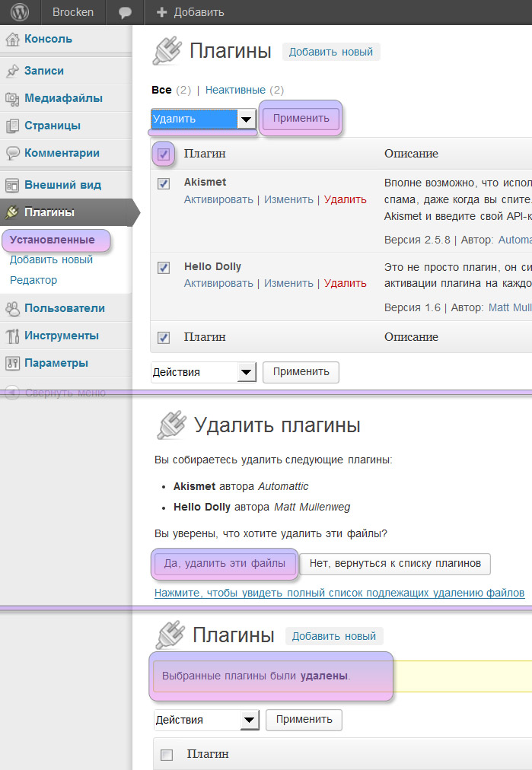532x770 pixels.
Task: Open the Внешний вид menu item
Action: (x=63, y=185)
